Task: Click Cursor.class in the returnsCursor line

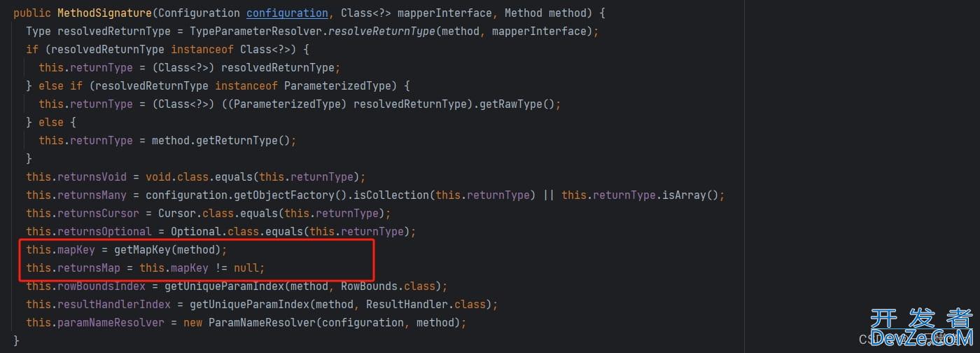Action: 192,214
